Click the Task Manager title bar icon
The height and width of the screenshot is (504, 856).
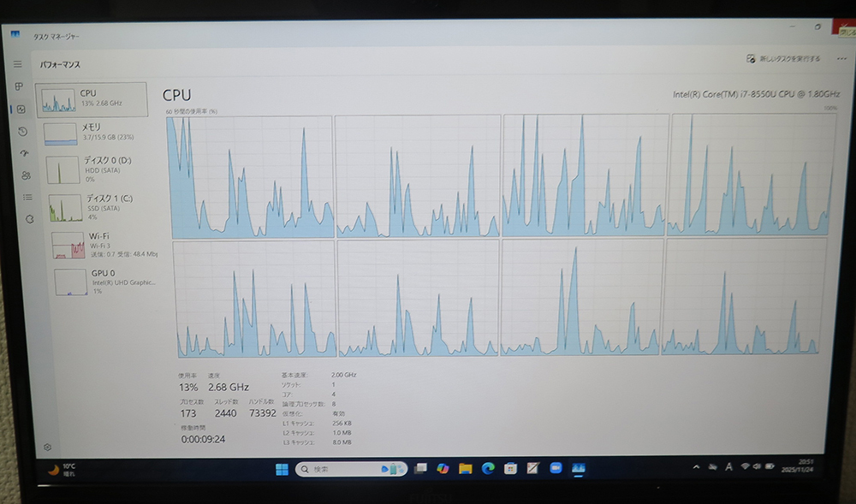pyautogui.click(x=15, y=34)
